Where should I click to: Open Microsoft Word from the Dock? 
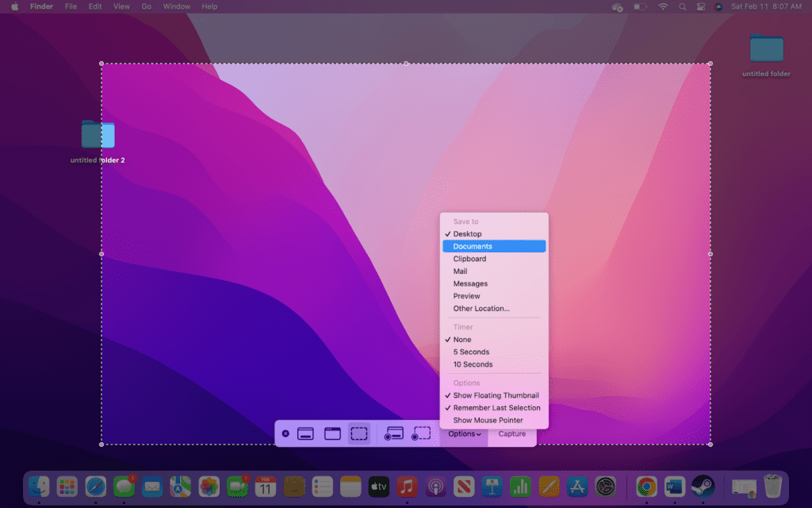(674, 487)
